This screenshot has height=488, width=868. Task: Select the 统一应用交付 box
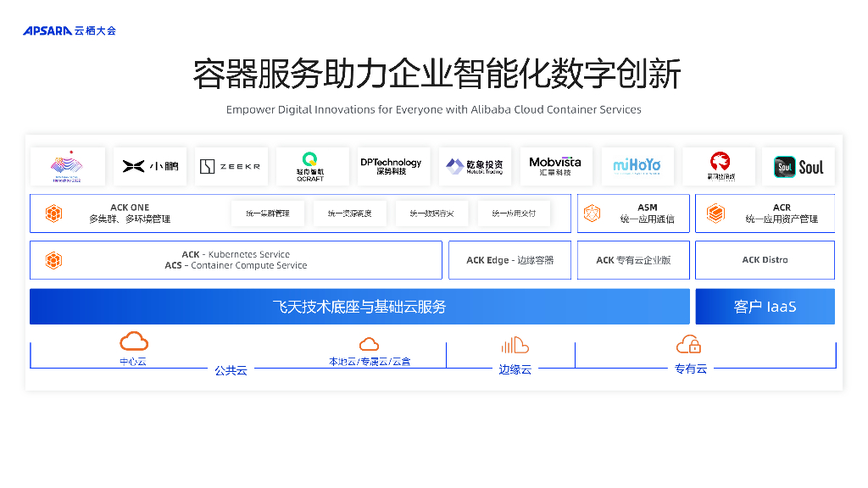tap(514, 213)
